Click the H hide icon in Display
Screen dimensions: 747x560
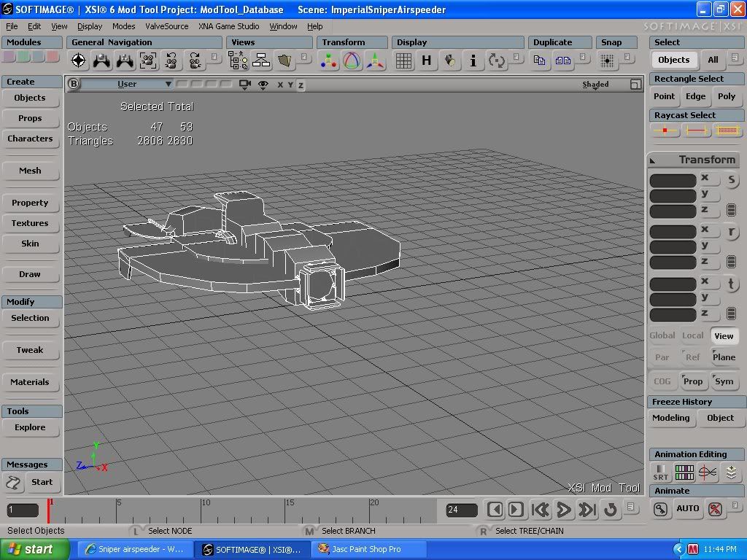tap(426, 61)
